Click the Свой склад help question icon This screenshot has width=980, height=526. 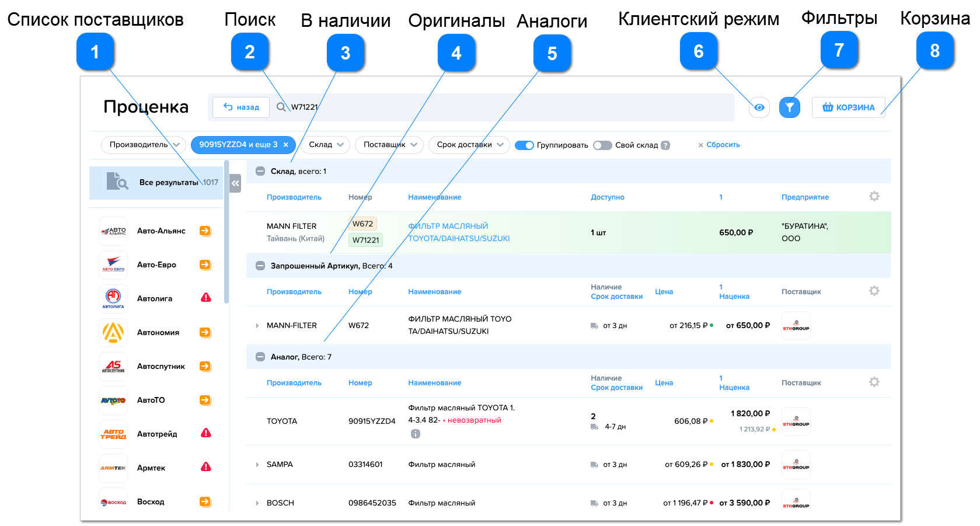coord(665,145)
